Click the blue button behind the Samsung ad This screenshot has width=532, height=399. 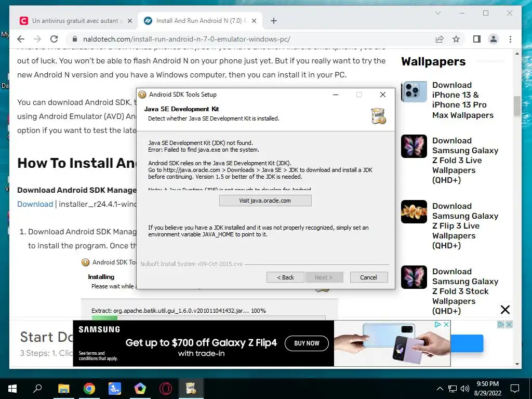(x=467, y=343)
